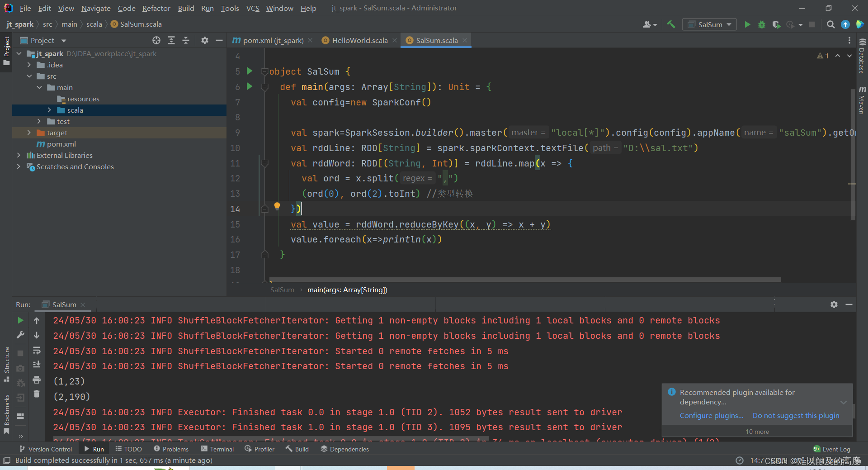Click the scala breadcrumb in navigation bar

click(x=94, y=24)
